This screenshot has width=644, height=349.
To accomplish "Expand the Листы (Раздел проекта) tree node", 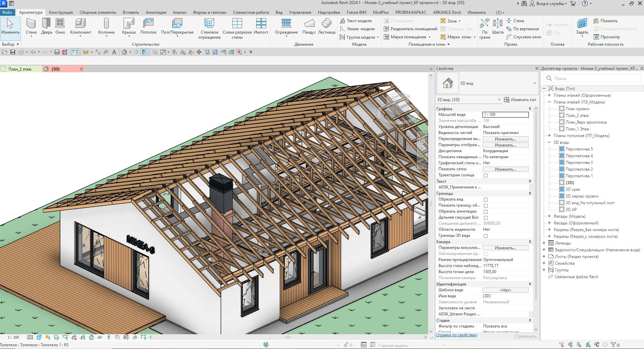I will [x=544, y=257].
